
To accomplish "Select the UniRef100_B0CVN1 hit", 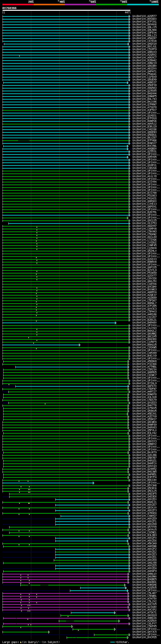I will point(144,146).
